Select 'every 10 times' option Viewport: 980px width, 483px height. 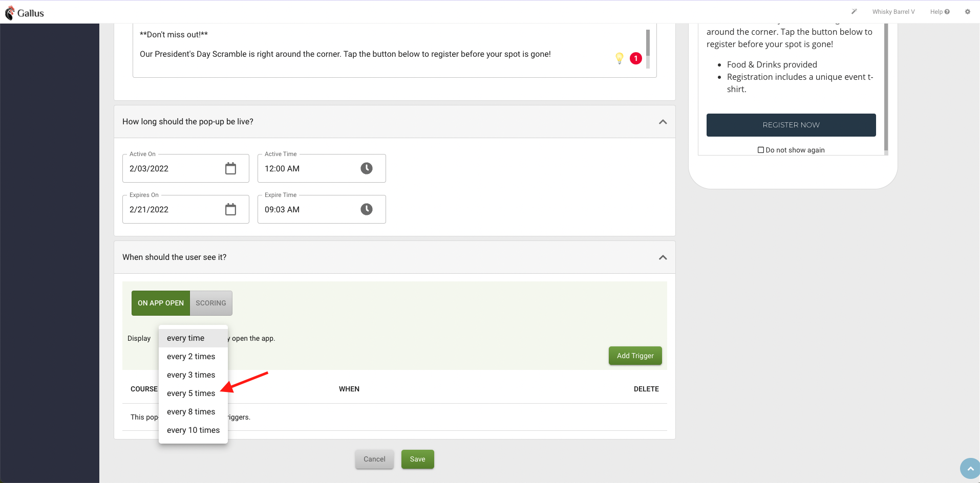click(193, 430)
